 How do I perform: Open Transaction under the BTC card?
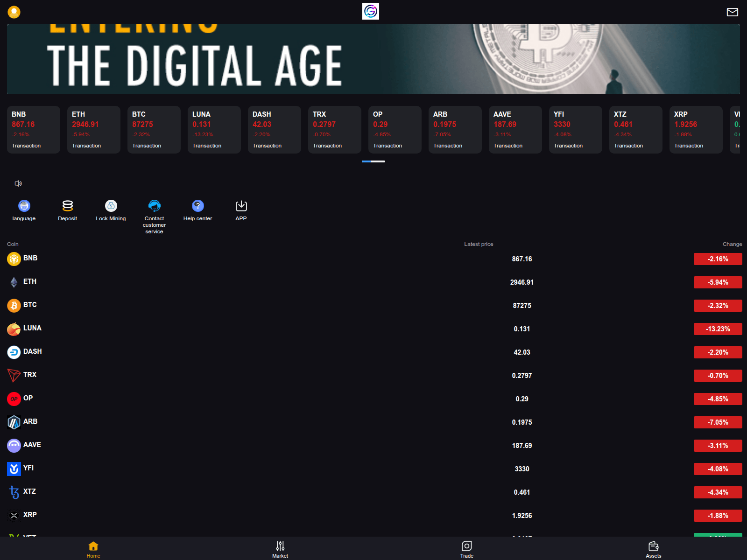[147, 145]
